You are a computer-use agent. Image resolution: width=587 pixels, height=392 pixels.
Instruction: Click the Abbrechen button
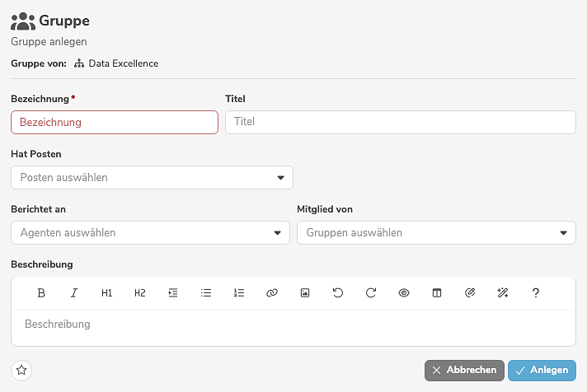pyautogui.click(x=464, y=371)
